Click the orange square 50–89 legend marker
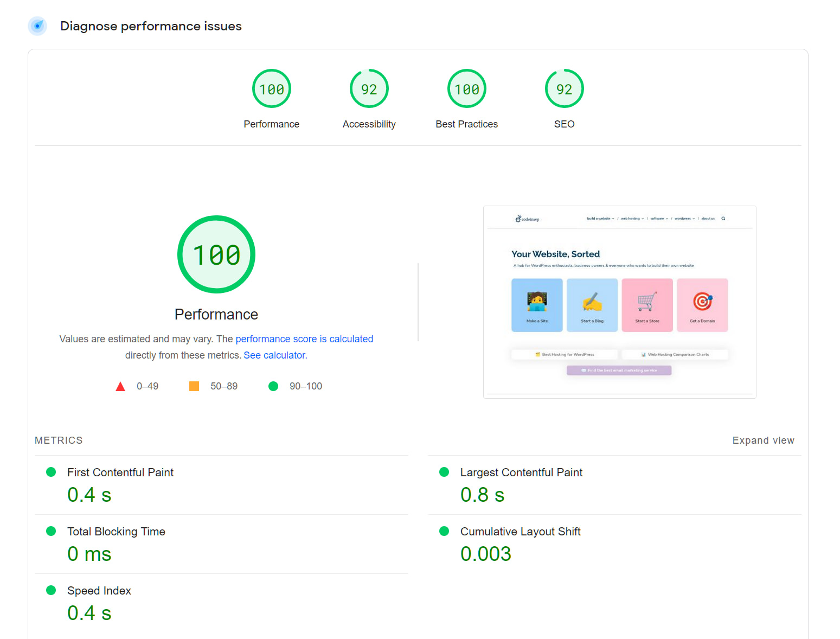840x639 pixels. point(194,386)
